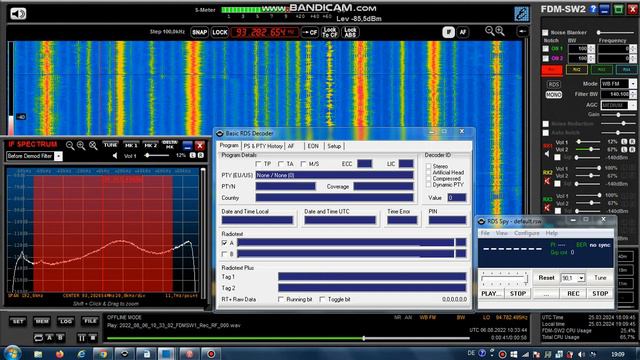Click the center frequency arrow CF button
The width and height of the screenshot is (640, 360).
tap(309, 32)
